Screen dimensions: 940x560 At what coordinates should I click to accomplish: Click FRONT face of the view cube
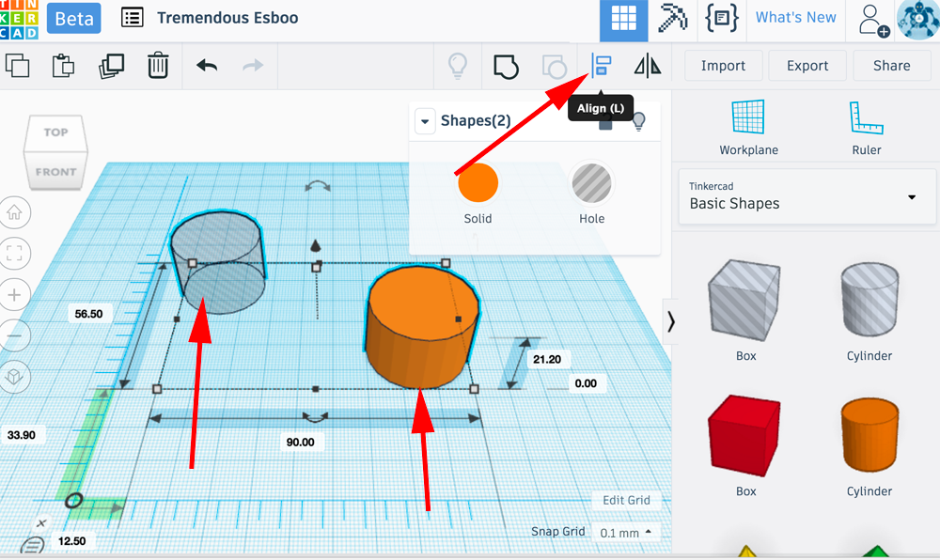coord(55,171)
